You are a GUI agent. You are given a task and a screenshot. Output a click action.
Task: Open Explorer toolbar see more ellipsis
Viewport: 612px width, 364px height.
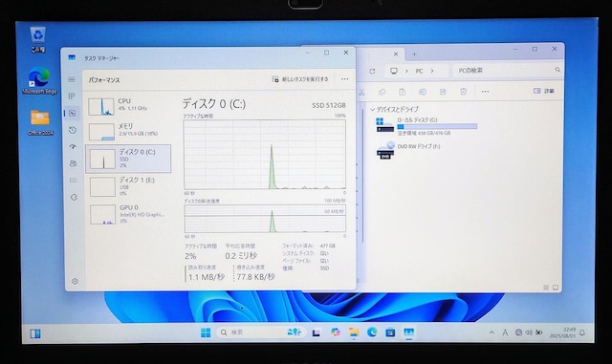[x=485, y=92]
